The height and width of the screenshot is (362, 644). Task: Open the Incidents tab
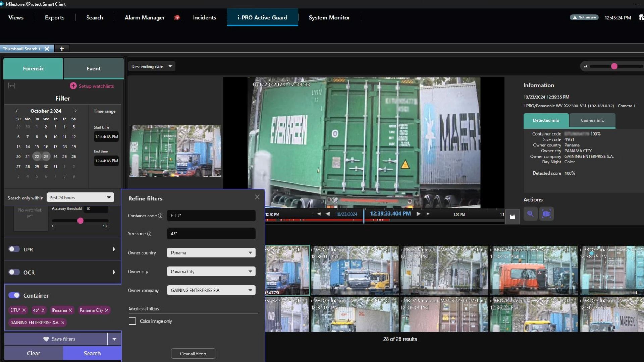point(205,17)
